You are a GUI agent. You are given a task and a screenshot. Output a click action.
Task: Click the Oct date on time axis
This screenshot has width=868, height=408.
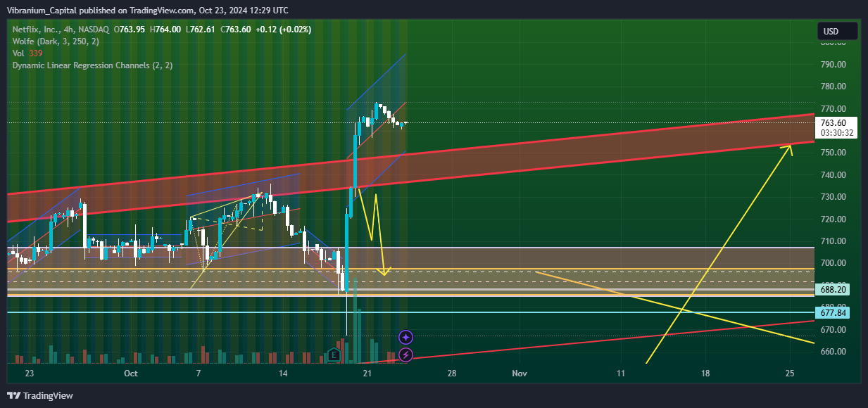(131, 373)
